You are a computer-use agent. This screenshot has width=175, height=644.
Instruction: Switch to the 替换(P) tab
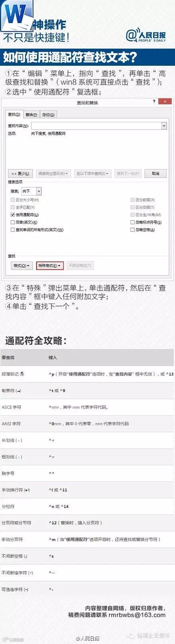[31, 115]
